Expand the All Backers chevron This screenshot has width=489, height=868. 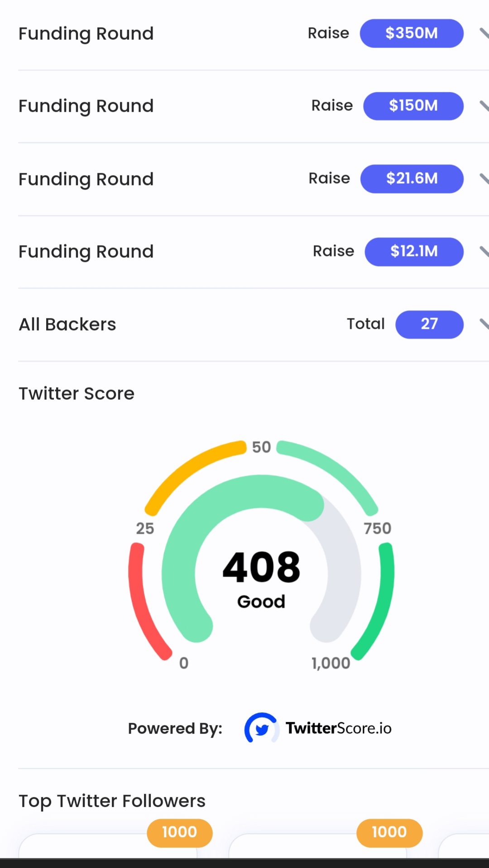coord(484,324)
